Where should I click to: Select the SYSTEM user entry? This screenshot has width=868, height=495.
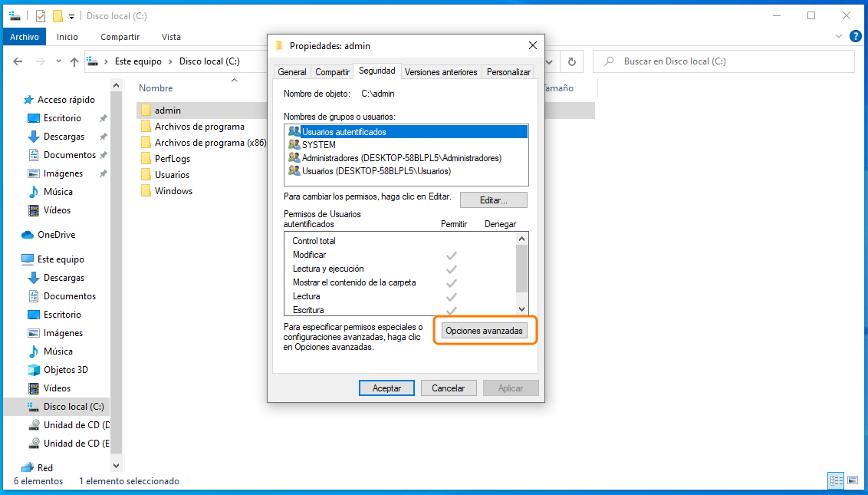pyautogui.click(x=318, y=145)
